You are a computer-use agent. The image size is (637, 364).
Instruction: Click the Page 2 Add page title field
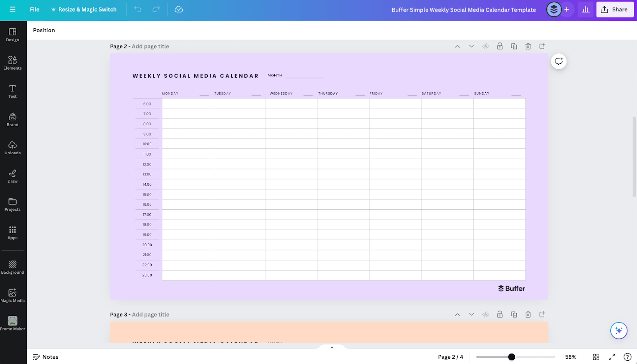point(150,46)
